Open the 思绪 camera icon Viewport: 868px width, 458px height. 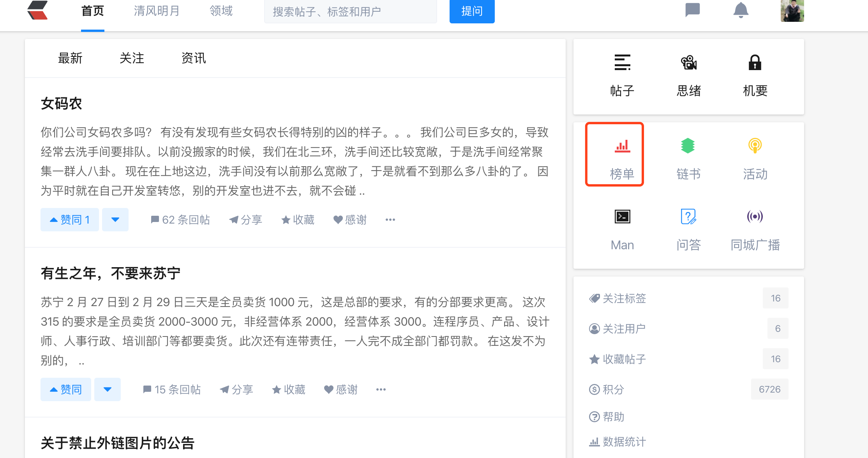pos(688,63)
